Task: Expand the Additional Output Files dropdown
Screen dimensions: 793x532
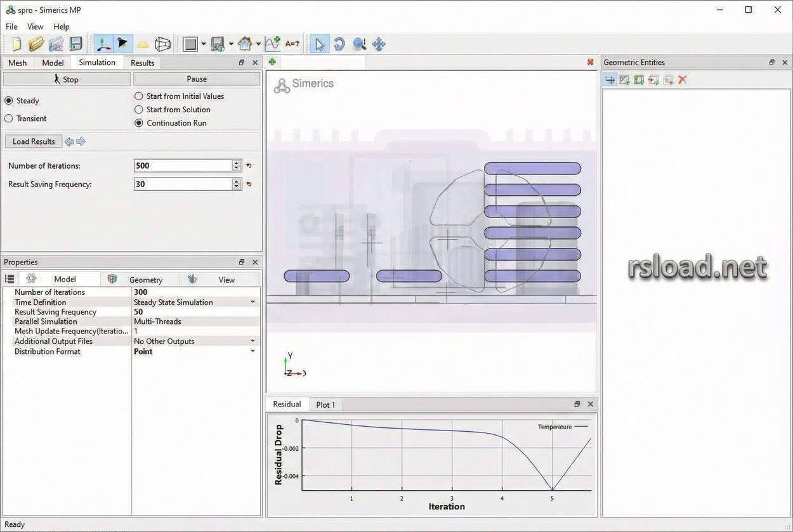Action: click(252, 341)
